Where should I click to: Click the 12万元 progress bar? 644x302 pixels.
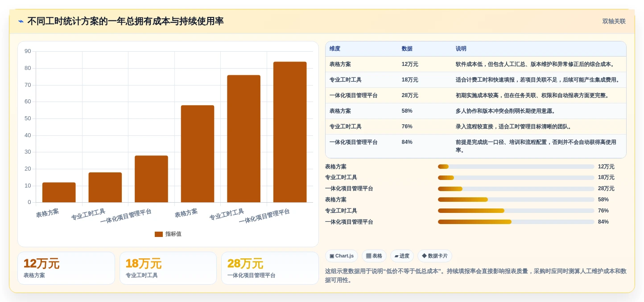516,167
